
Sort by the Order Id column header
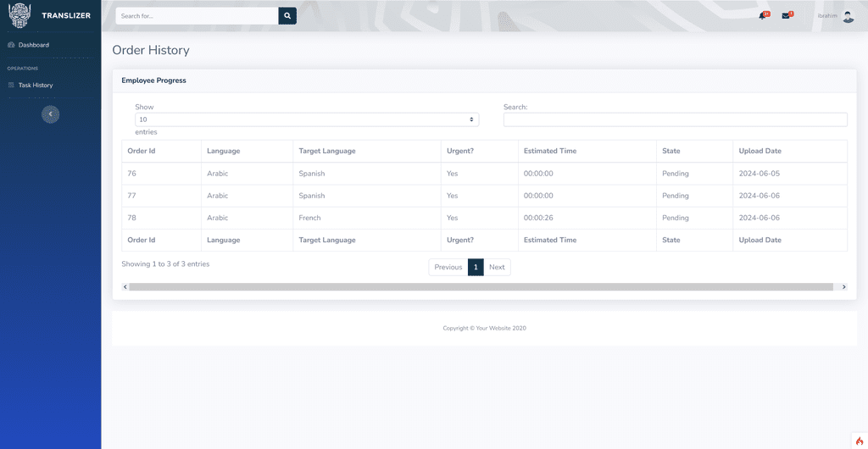click(161, 151)
